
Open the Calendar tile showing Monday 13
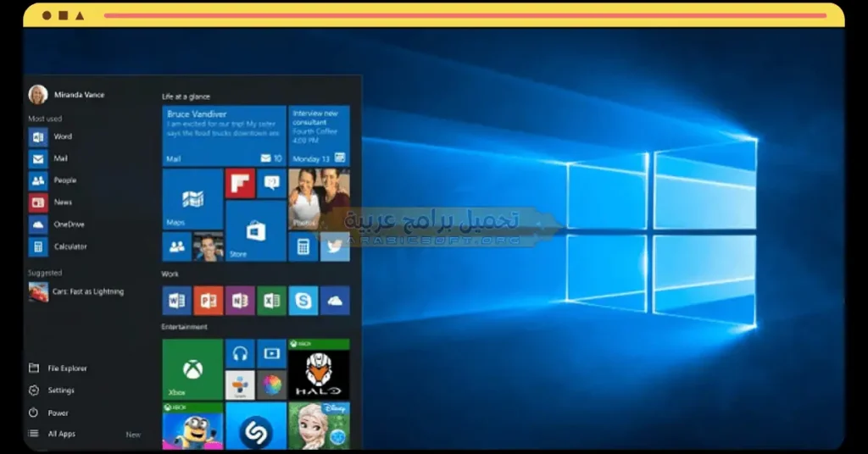319,136
